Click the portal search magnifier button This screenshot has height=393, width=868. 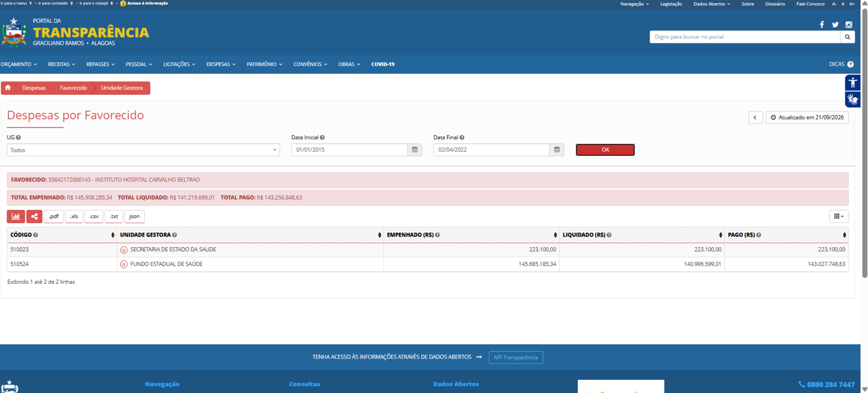point(847,37)
